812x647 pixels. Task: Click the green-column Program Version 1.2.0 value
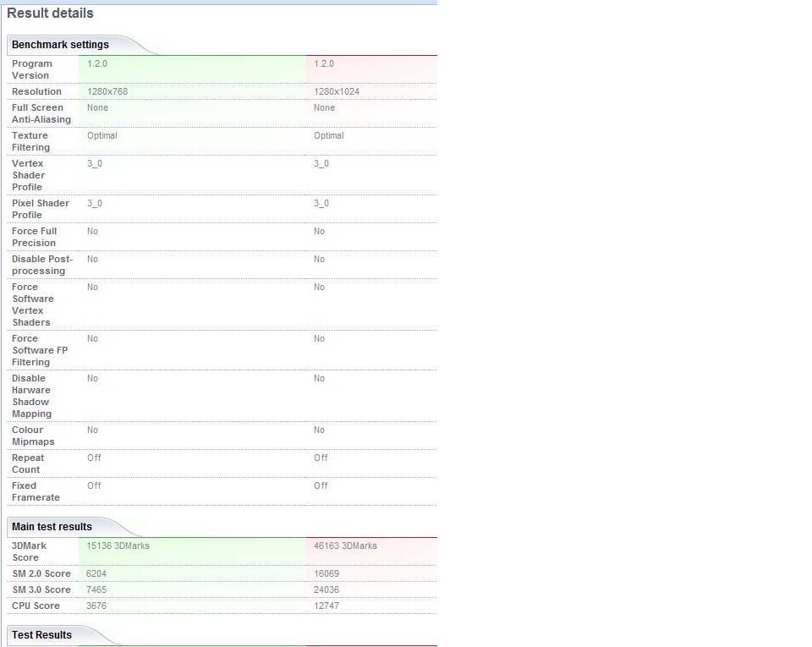pyautogui.click(x=97, y=63)
